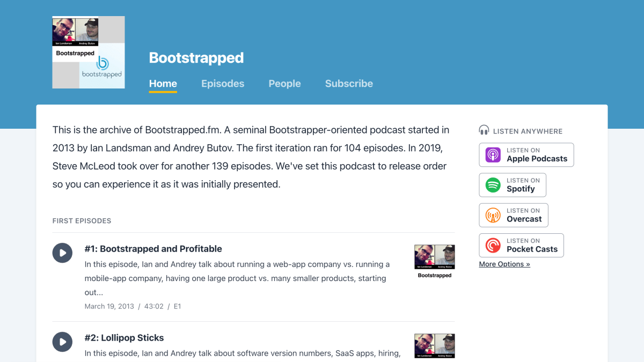Click the March 19, 2013 date text
This screenshot has width=644, height=362.
click(x=109, y=306)
